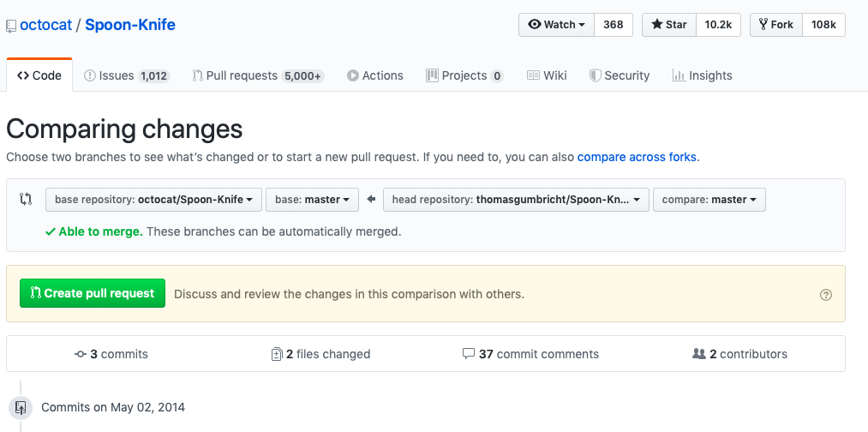This screenshot has width=868, height=432.
Task: Click the 368 watchers count
Action: click(613, 25)
